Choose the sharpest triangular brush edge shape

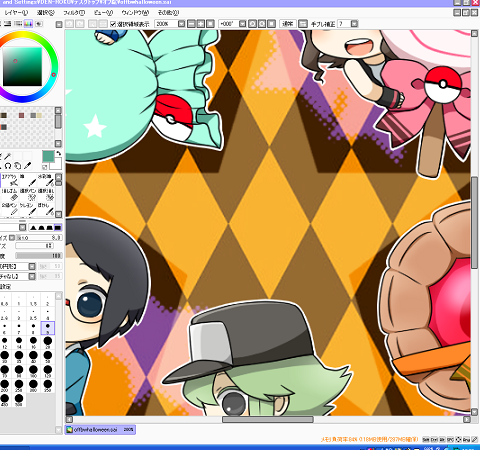33,228
